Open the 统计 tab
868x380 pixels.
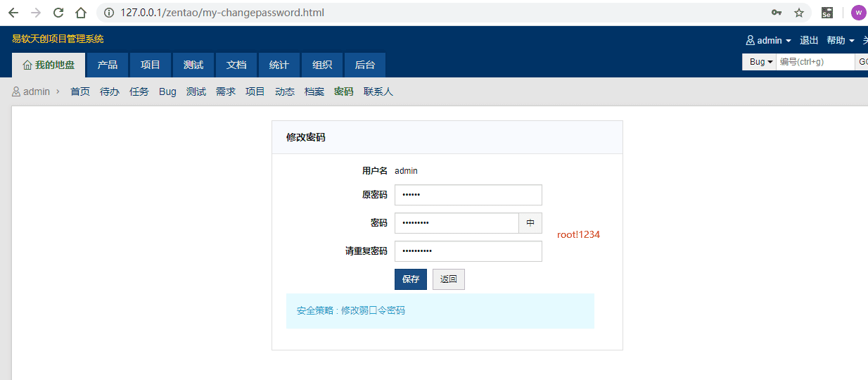click(x=279, y=65)
